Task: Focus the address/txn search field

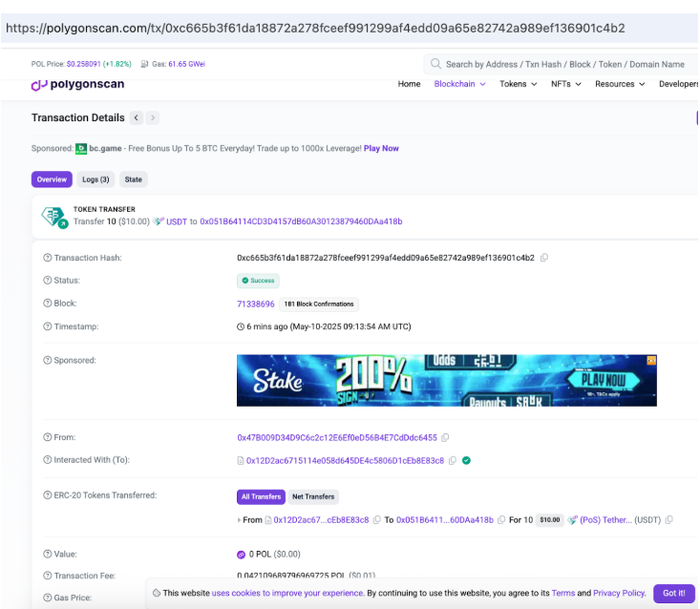Action: (564, 64)
